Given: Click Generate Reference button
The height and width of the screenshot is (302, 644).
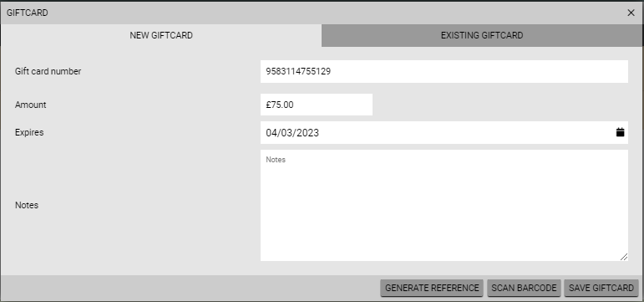Looking at the screenshot, I should click(x=432, y=288).
